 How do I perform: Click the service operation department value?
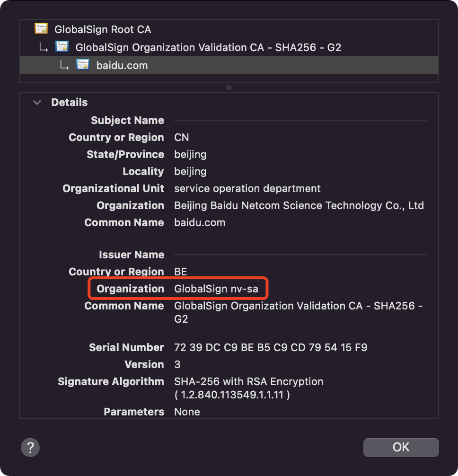pos(247,188)
